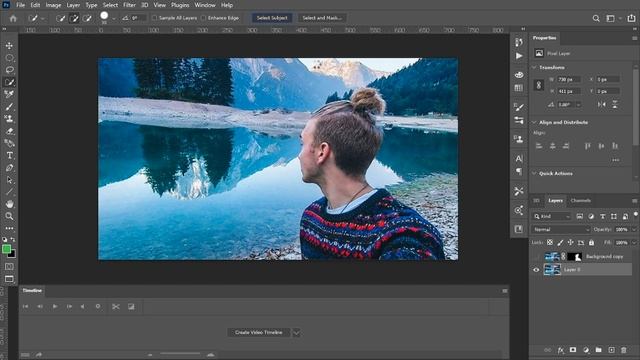Select the Zoom tool

pyautogui.click(x=9, y=216)
